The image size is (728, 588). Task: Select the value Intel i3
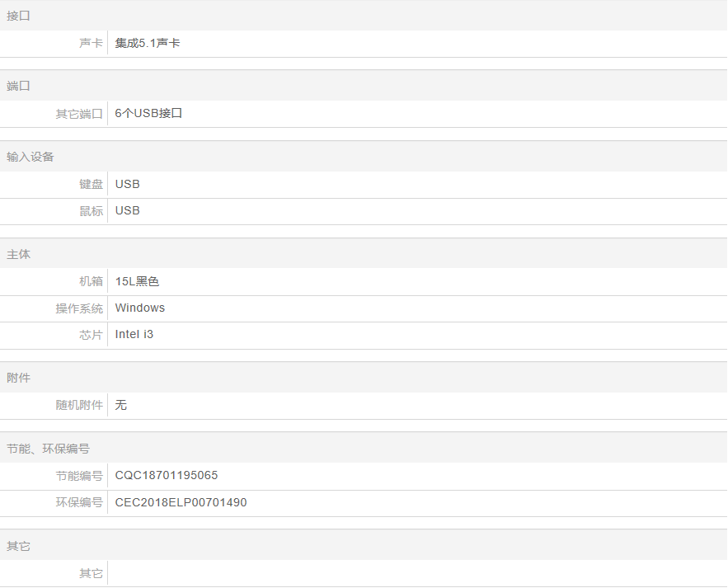tap(134, 334)
